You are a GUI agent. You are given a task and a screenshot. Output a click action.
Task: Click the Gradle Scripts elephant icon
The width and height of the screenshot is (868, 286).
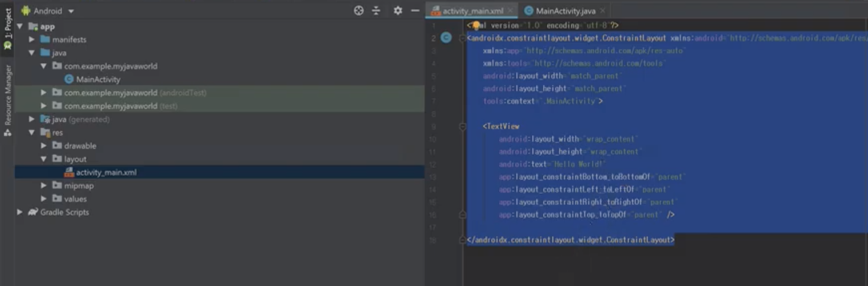tap(33, 212)
